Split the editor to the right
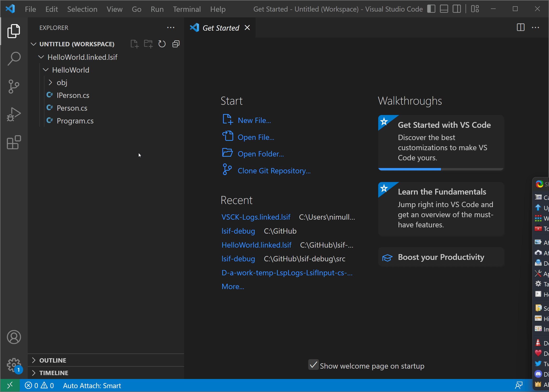This screenshot has height=392, width=549. [521, 27]
